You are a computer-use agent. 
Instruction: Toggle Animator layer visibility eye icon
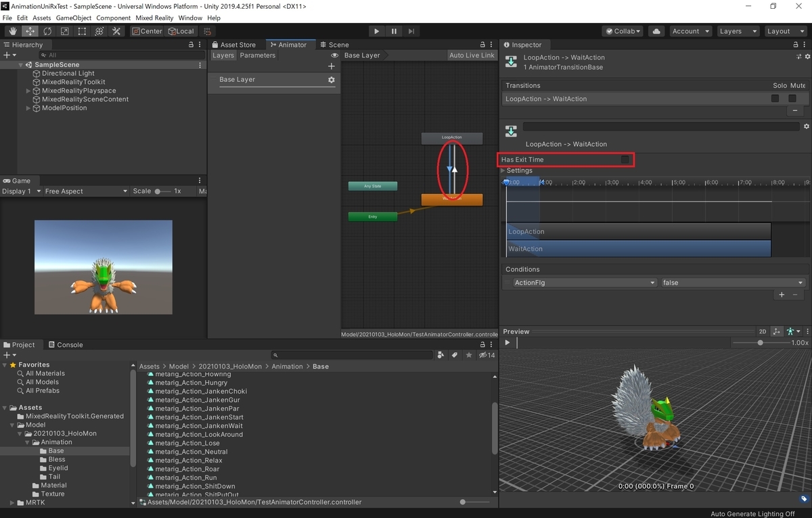(x=334, y=55)
